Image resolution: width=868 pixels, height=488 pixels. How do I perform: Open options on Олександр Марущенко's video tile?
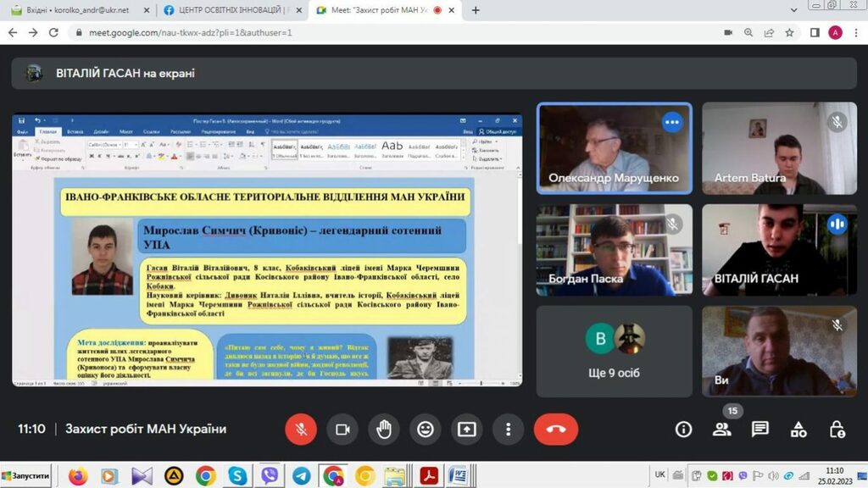point(672,122)
